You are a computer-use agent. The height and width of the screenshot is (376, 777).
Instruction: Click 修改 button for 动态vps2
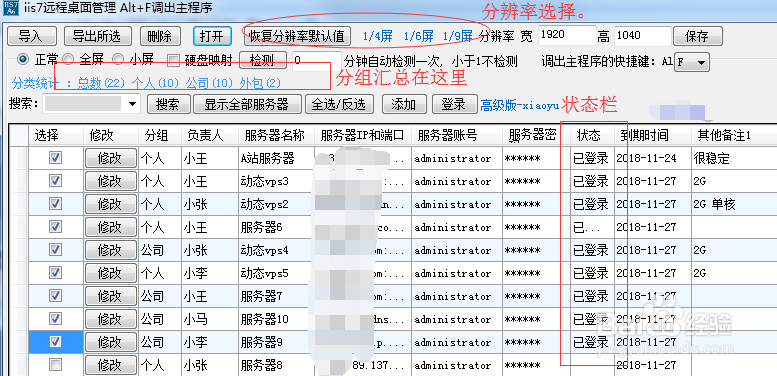pyautogui.click(x=111, y=204)
